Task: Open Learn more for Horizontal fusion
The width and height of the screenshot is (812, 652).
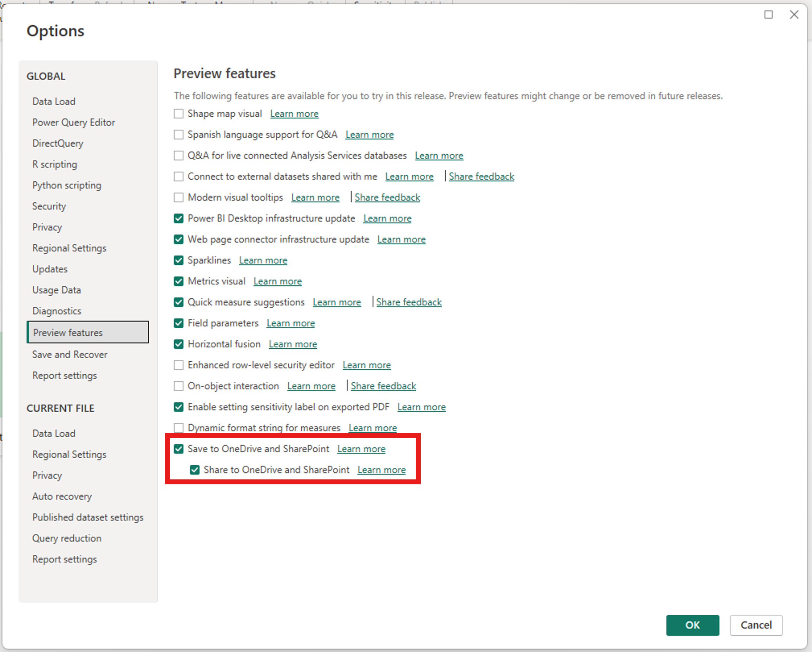Action: [x=293, y=344]
